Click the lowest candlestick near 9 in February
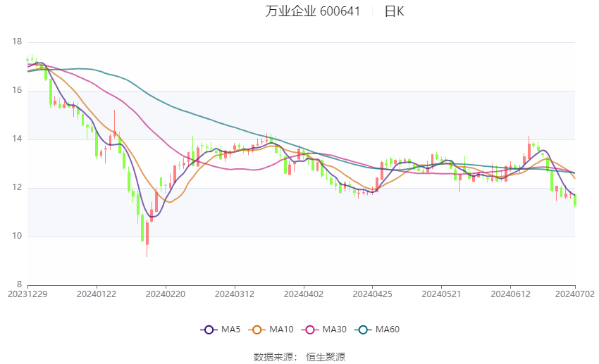Image resolution: width=599 pixels, height=364 pixels. [x=147, y=238]
